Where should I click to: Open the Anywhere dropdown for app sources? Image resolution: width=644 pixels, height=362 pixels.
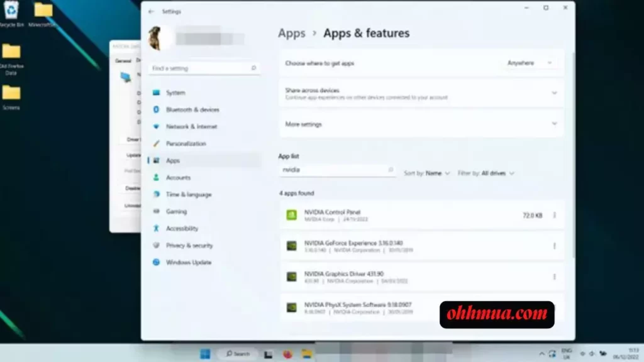pos(530,63)
